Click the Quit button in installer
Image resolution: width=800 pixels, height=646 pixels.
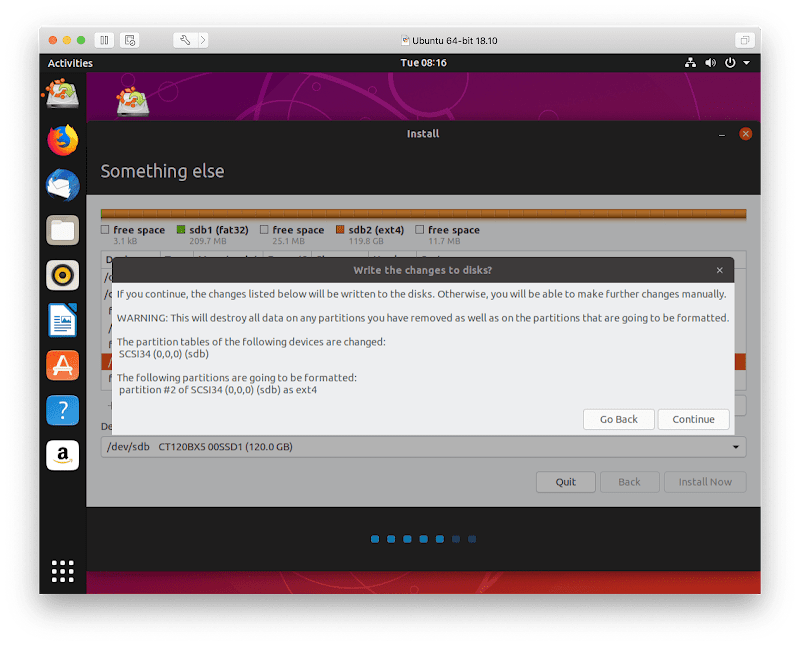point(566,482)
